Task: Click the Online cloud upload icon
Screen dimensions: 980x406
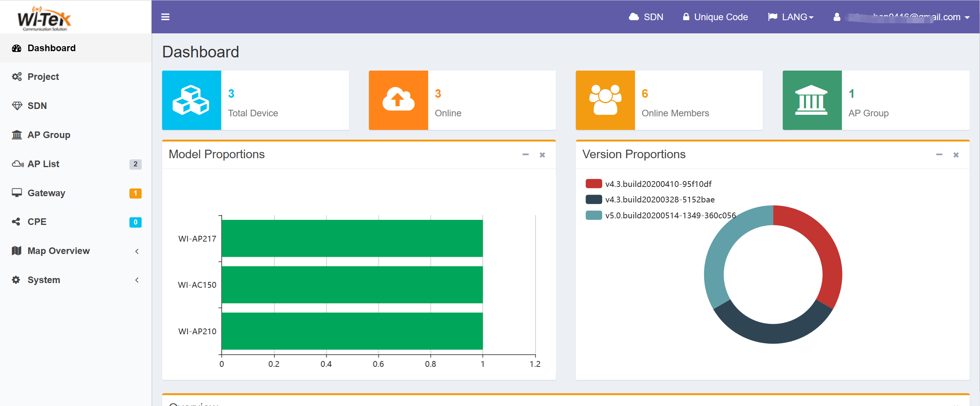Action: click(398, 100)
